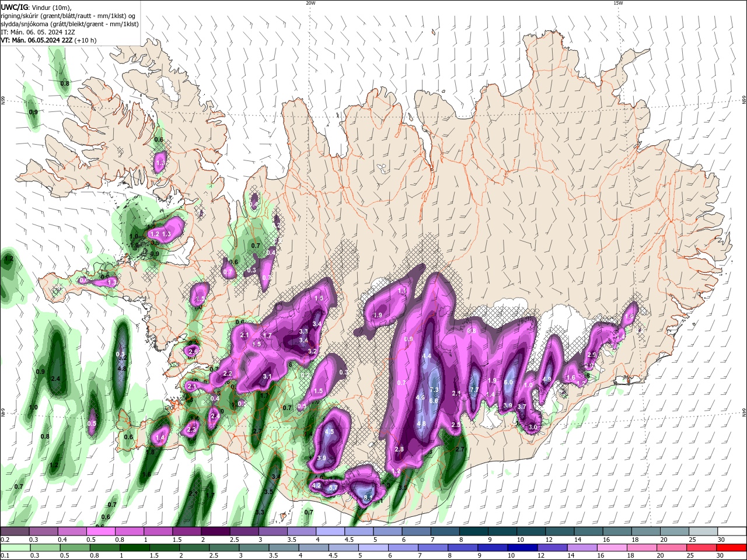This screenshot has width=747, height=560.
Task: Click the 4.9 precipitation value on the map
Action: coord(547,379)
